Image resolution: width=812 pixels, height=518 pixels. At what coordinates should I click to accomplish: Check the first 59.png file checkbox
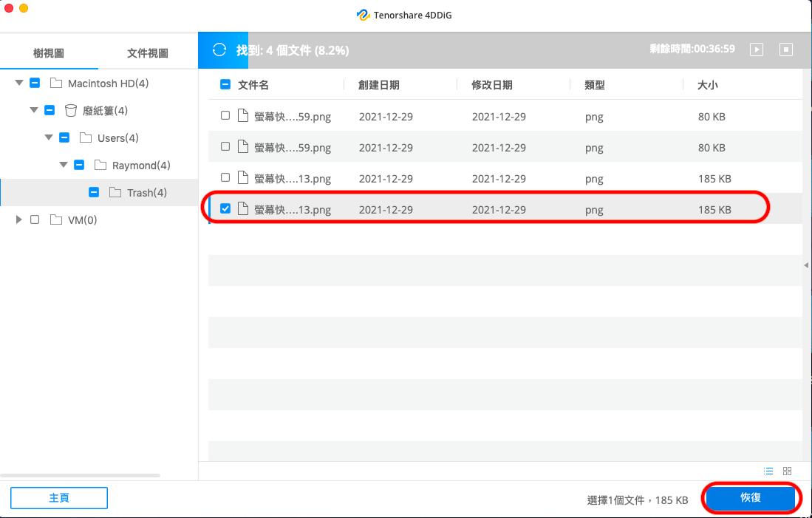pyautogui.click(x=225, y=115)
